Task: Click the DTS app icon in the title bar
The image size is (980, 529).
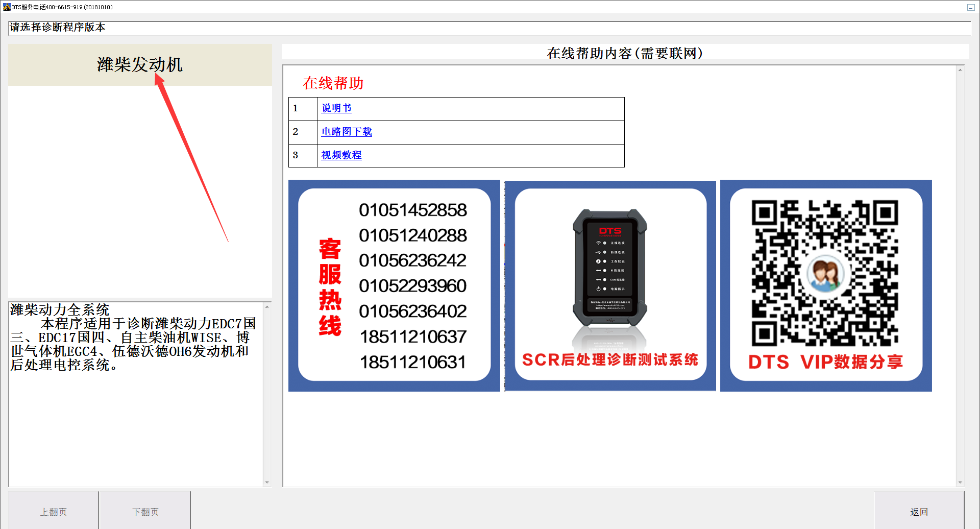Action: pos(7,7)
